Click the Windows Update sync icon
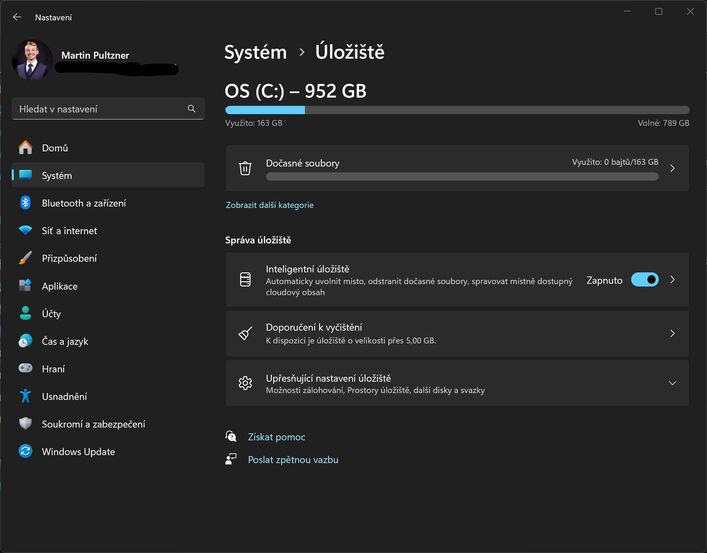This screenshot has width=707, height=553. 25,451
